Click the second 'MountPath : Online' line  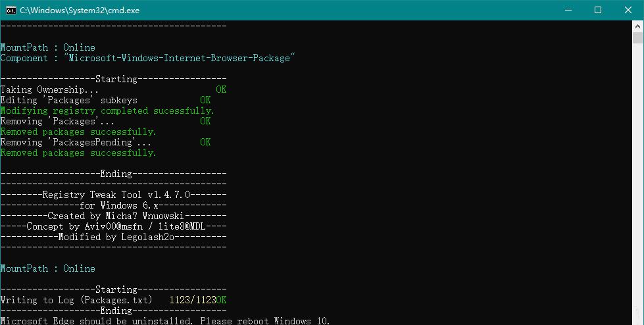pos(47,268)
